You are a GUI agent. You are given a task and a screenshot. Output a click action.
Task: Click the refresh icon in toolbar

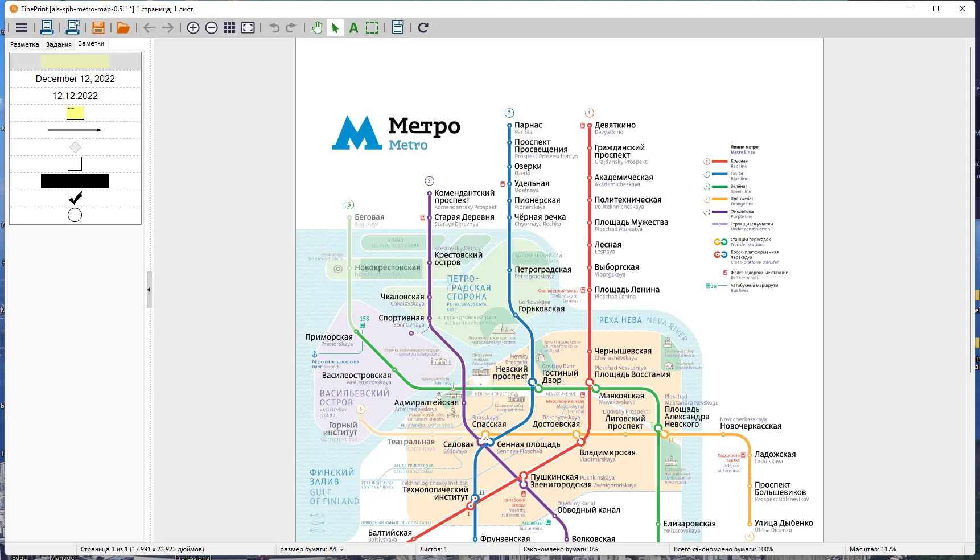[423, 27]
